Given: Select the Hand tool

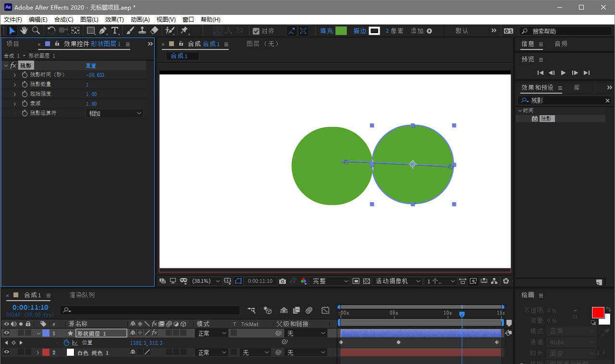Looking at the screenshot, I should [24, 31].
